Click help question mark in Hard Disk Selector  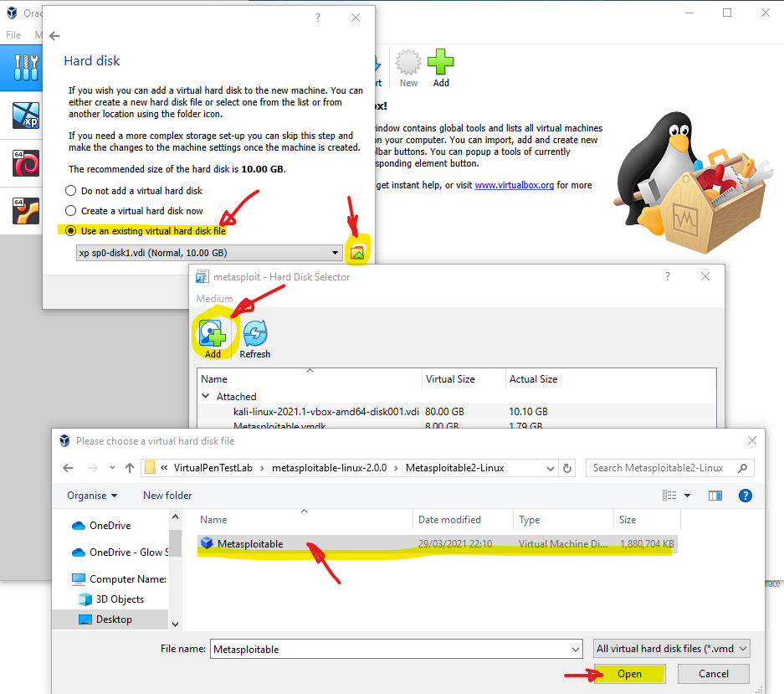point(668,277)
